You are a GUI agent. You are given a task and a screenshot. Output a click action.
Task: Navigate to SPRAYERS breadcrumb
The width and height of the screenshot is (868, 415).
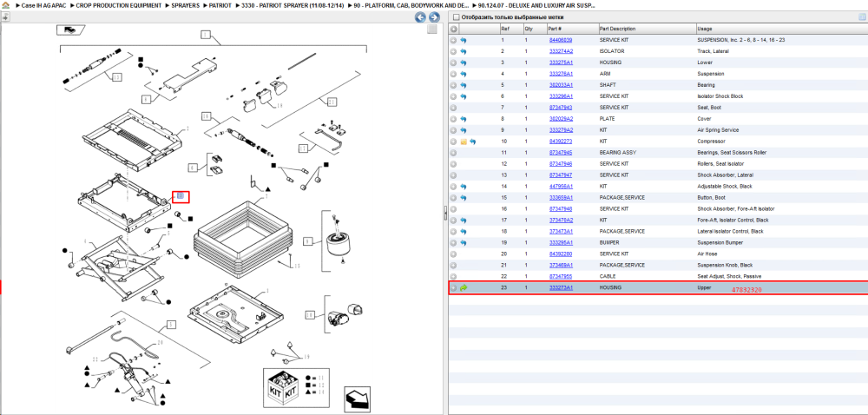click(x=185, y=5)
